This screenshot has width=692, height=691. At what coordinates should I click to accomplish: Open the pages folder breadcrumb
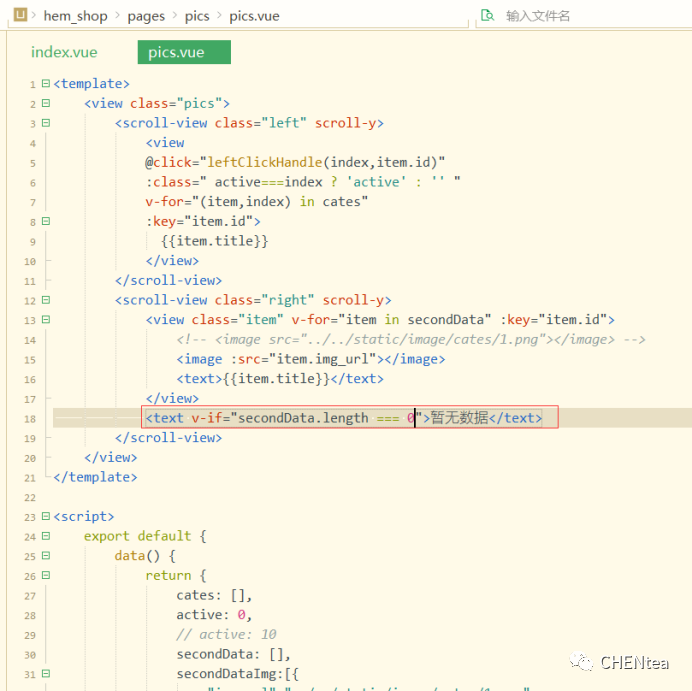(147, 16)
